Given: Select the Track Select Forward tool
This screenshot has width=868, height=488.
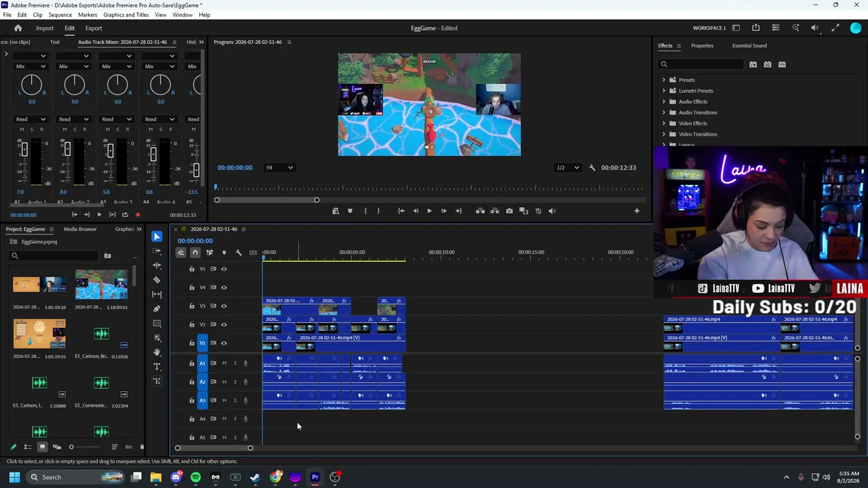Looking at the screenshot, I should [157, 251].
